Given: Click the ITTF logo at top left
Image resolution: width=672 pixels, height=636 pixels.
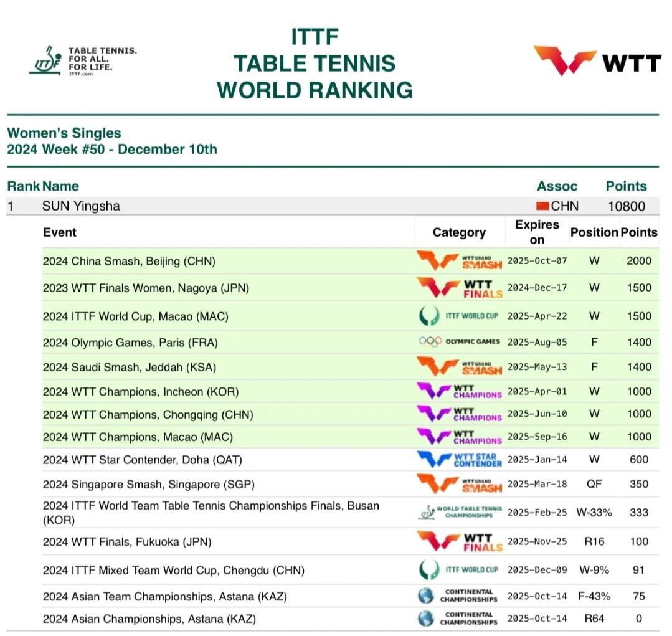Looking at the screenshot, I should click(x=83, y=61).
